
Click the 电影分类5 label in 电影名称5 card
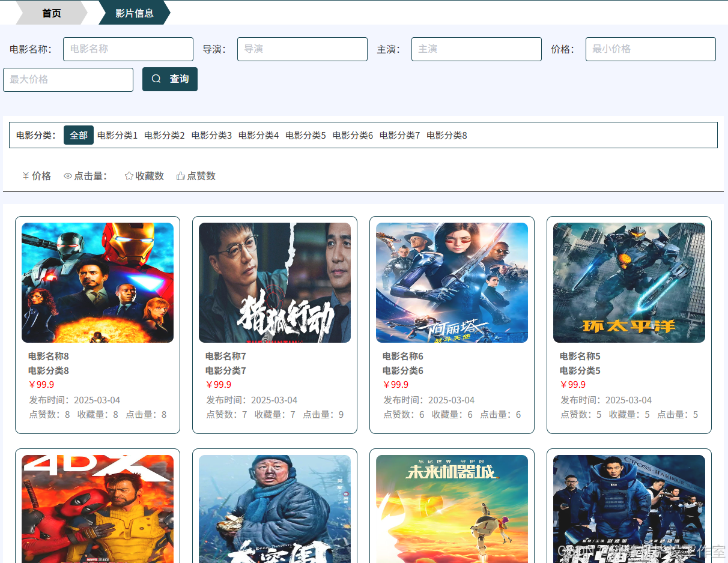click(580, 370)
